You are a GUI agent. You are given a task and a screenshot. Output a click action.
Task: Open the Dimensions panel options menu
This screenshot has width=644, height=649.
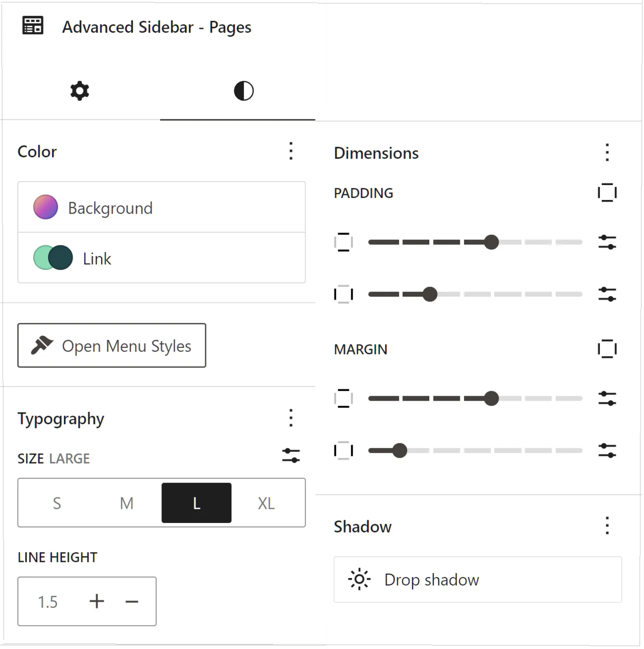pos(607,153)
